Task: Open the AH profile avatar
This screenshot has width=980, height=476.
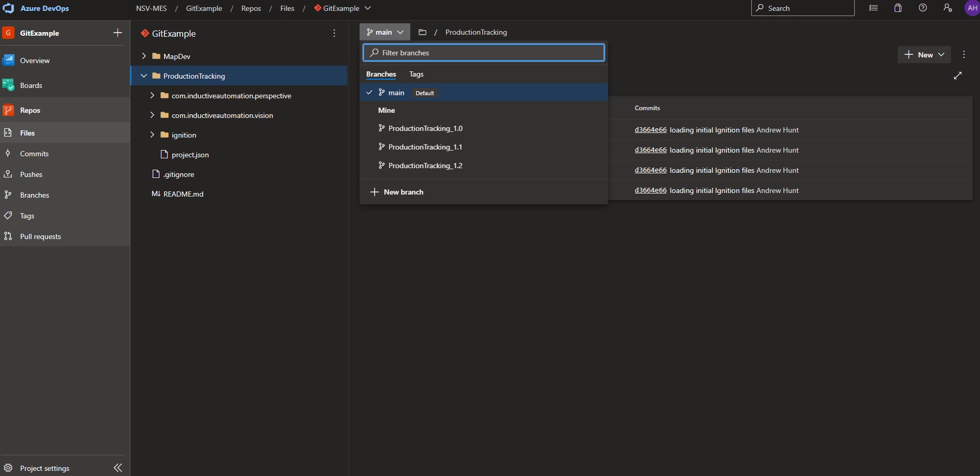Action: pyautogui.click(x=972, y=8)
